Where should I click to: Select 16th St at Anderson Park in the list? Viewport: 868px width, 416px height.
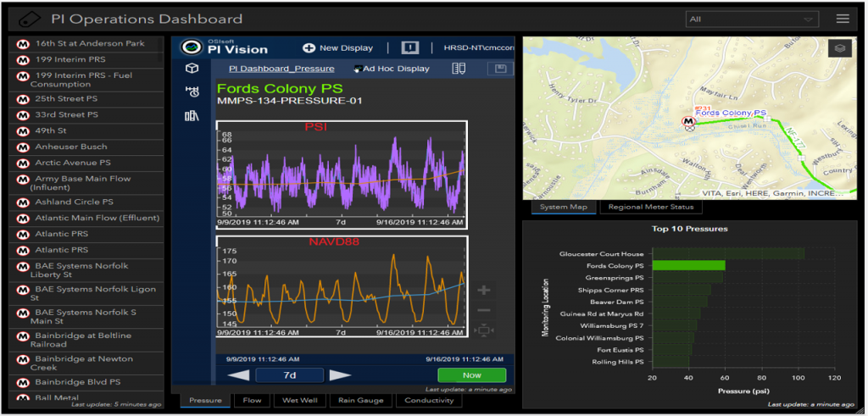(x=86, y=44)
